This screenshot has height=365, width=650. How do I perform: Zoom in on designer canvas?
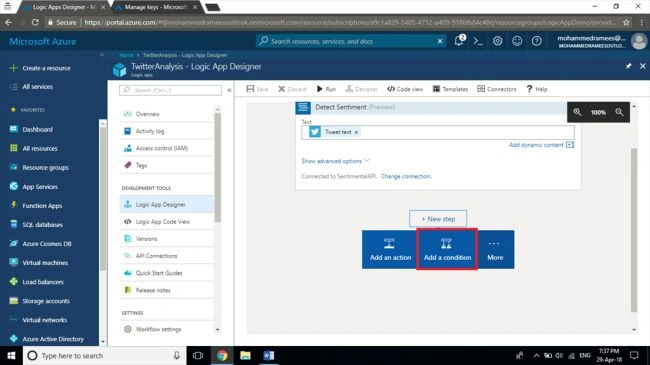(x=577, y=112)
